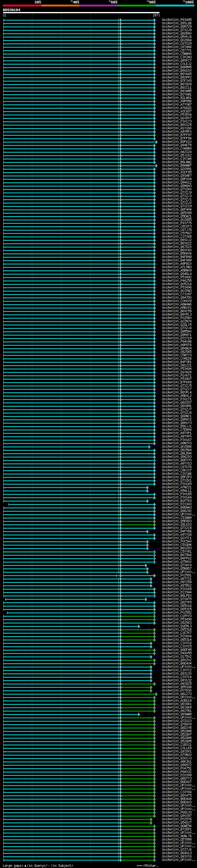The height and width of the screenshot is (868, 197).
Task: Select the UniRef100_C5WW94 label
Action: (x=177, y=54)
